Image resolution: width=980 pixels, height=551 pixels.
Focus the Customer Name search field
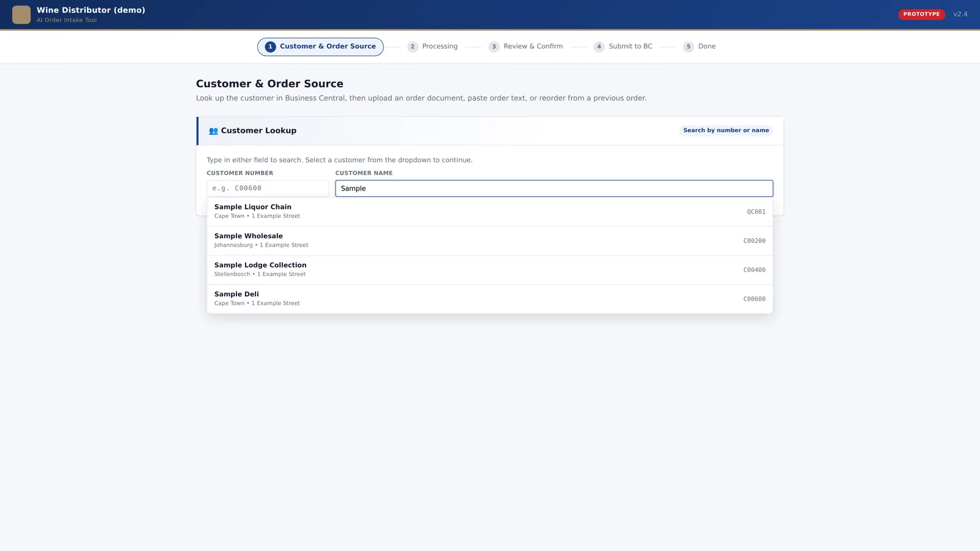click(x=554, y=189)
